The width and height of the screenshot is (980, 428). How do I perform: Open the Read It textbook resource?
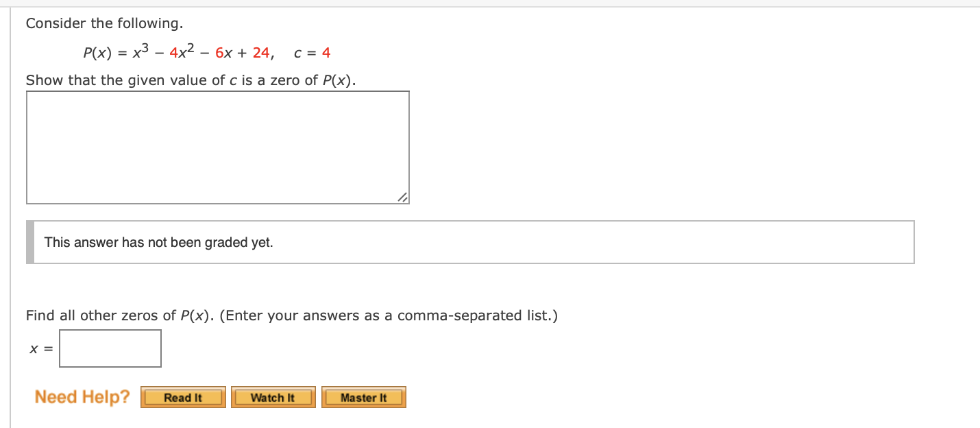182,396
